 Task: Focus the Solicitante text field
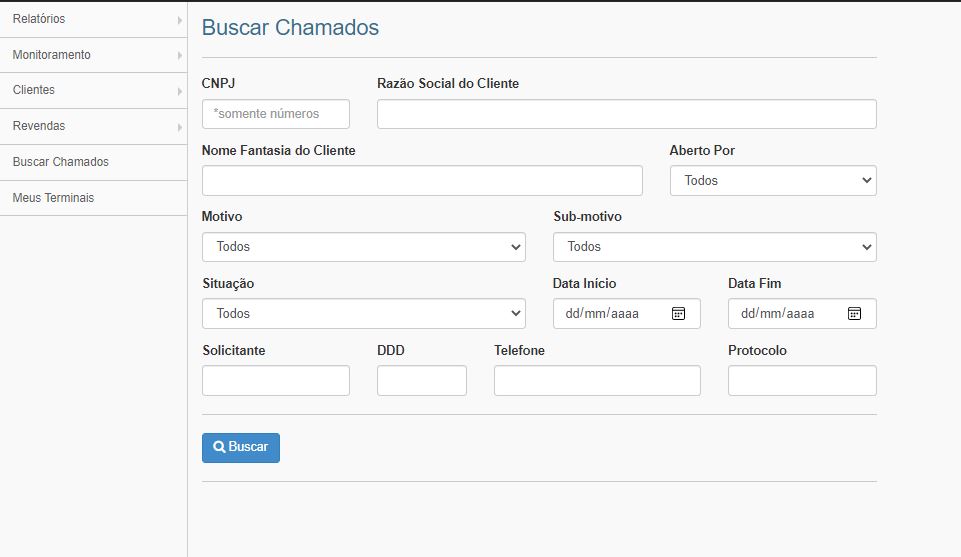click(275, 380)
